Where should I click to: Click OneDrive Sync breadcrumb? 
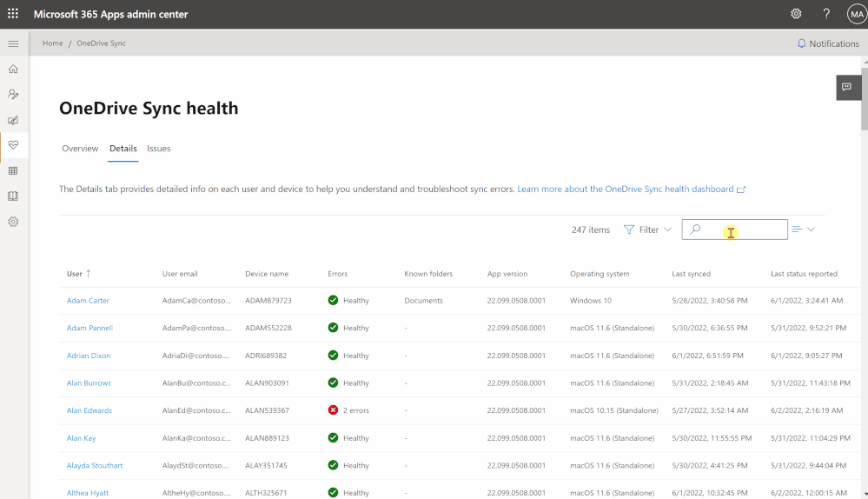point(102,43)
